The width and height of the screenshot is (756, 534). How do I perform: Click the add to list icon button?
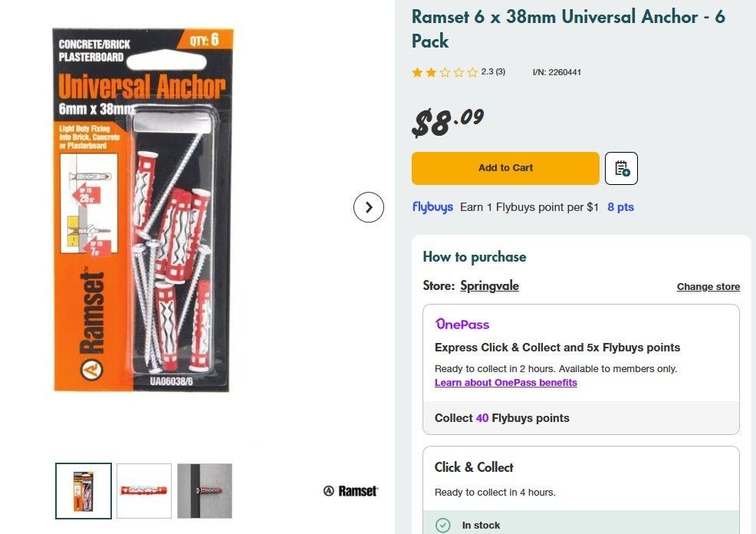(621, 168)
